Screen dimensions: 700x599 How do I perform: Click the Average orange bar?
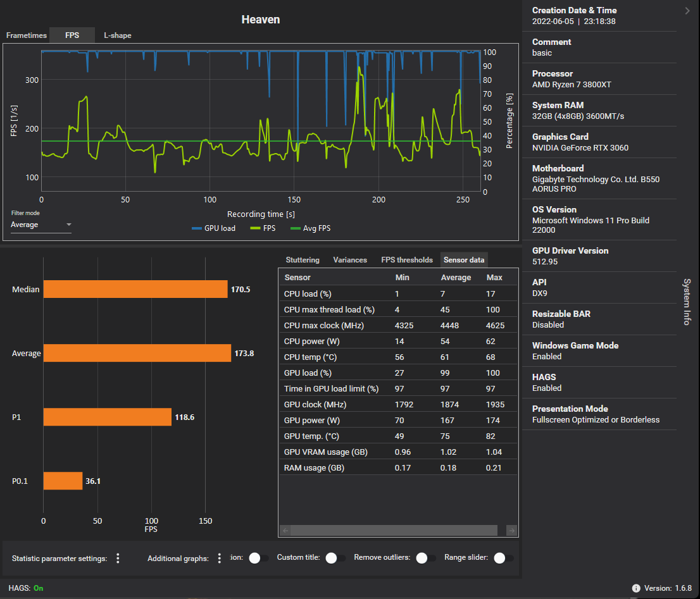coord(137,353)
